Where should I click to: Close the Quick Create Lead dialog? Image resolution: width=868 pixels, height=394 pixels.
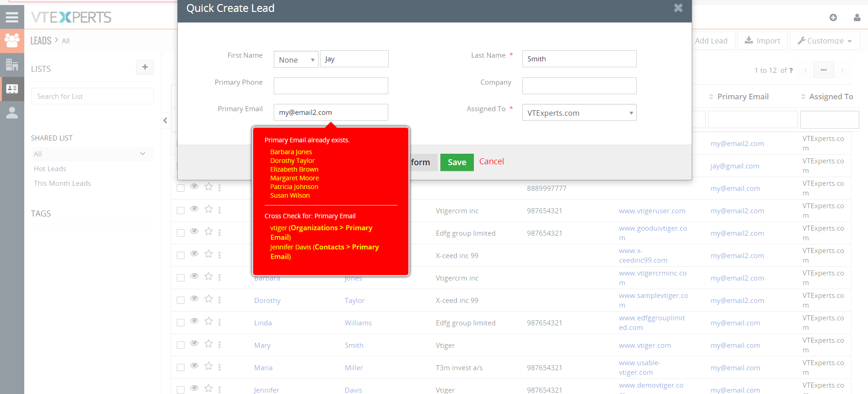point(678,8)
